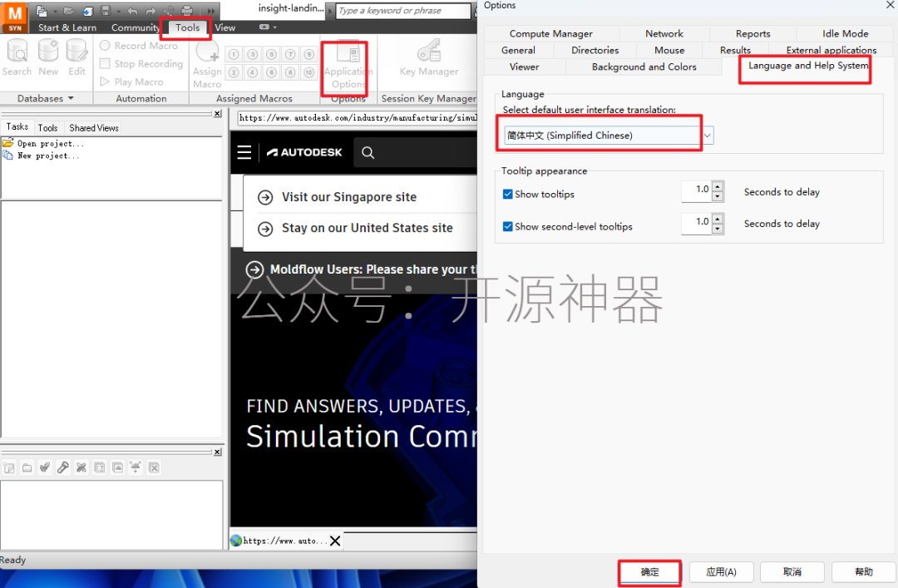This screenshot has height=588, width=898.
Task: Increase Show tooltips delay seconds
Action: pyautogui.click(x=718, y=186)
